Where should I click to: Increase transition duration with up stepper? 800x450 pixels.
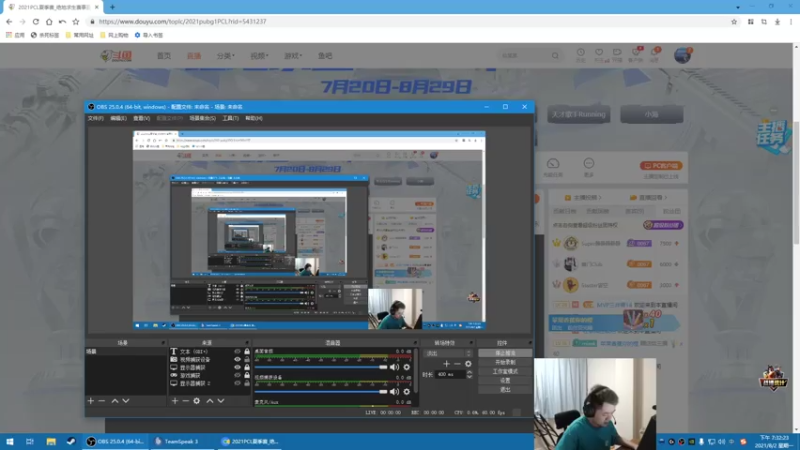[x=469, y=372]
